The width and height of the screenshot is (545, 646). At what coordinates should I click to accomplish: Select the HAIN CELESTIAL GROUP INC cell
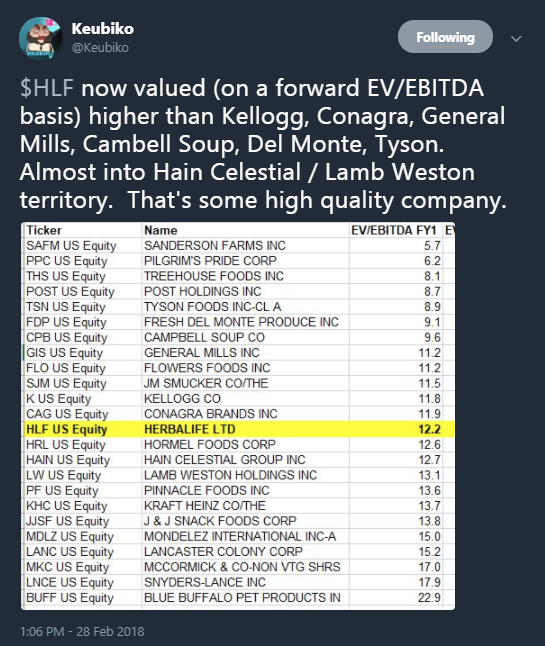point(225,460)
